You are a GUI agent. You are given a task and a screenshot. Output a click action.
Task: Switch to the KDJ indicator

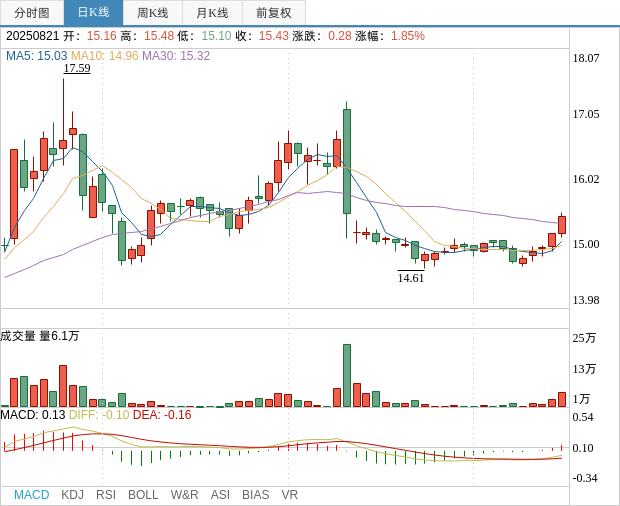pos(72,495)
